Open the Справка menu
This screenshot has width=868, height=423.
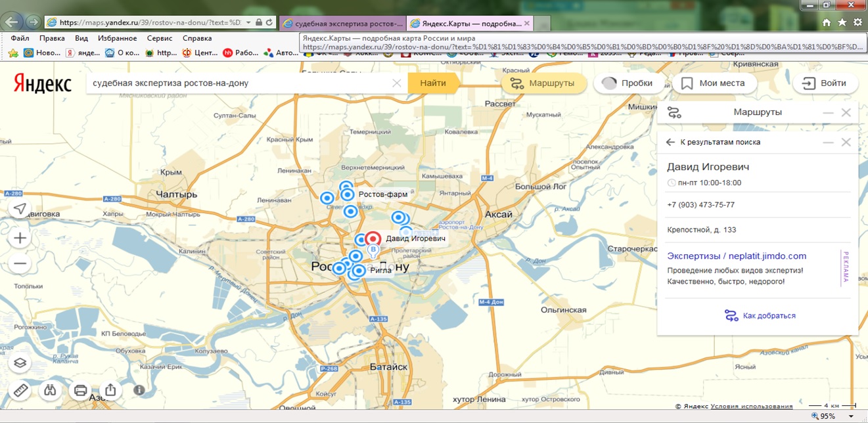click(x=197, y=39)
